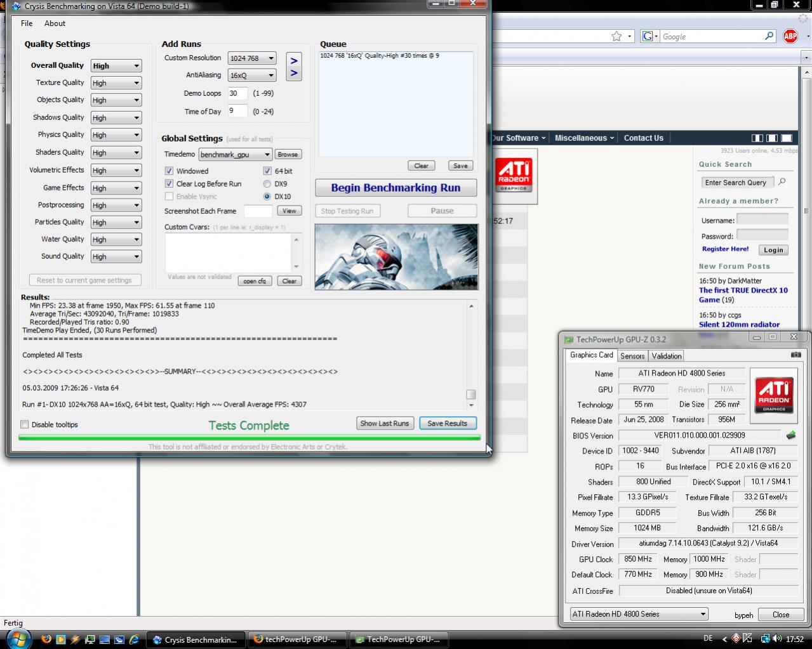Open the Water Quality dropdown

tap(116, 239)
